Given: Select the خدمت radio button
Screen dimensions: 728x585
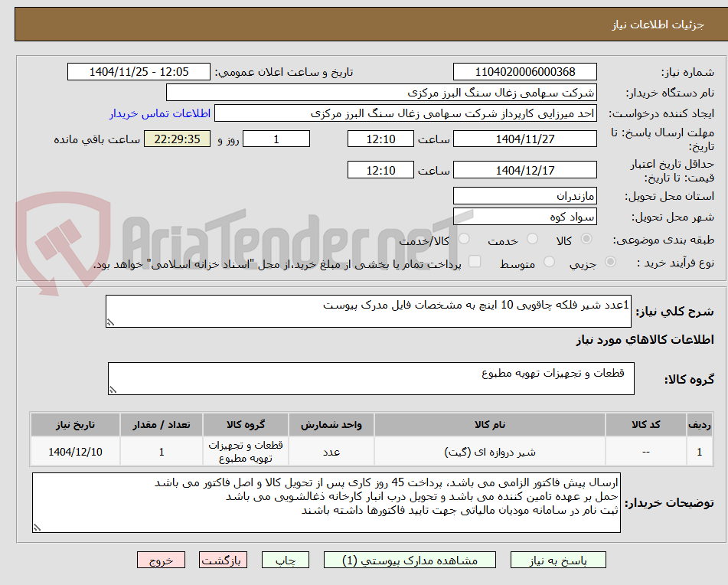Looking at the screenshot, I should [532, 239].
